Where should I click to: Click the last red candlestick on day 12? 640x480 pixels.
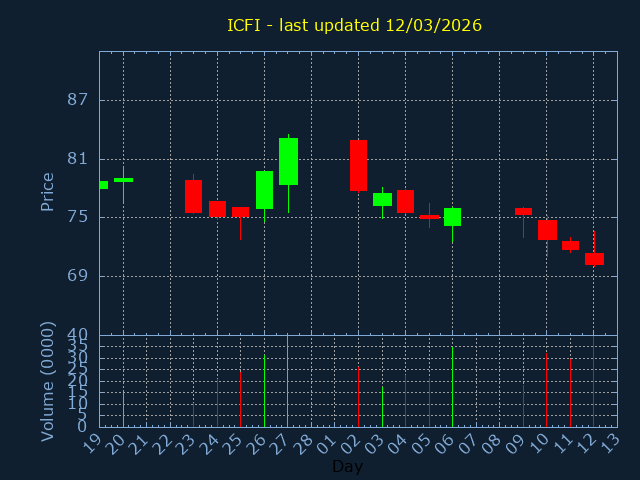tap(594, 259)
